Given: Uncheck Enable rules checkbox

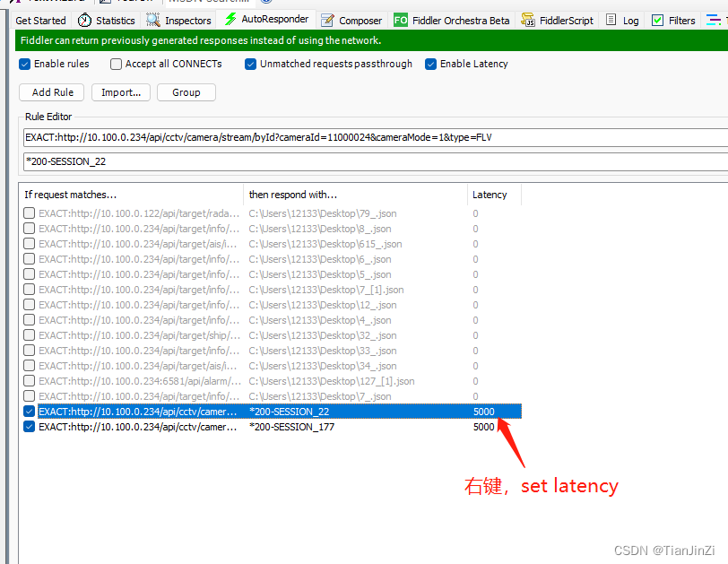Looking at the screenshot, I should pos(24,64).
